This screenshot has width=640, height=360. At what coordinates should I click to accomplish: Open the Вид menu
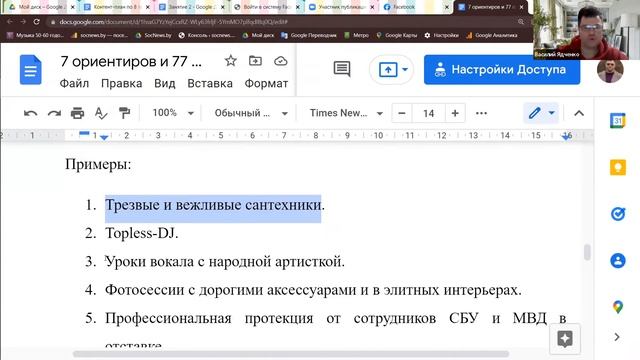coord(164,84)
